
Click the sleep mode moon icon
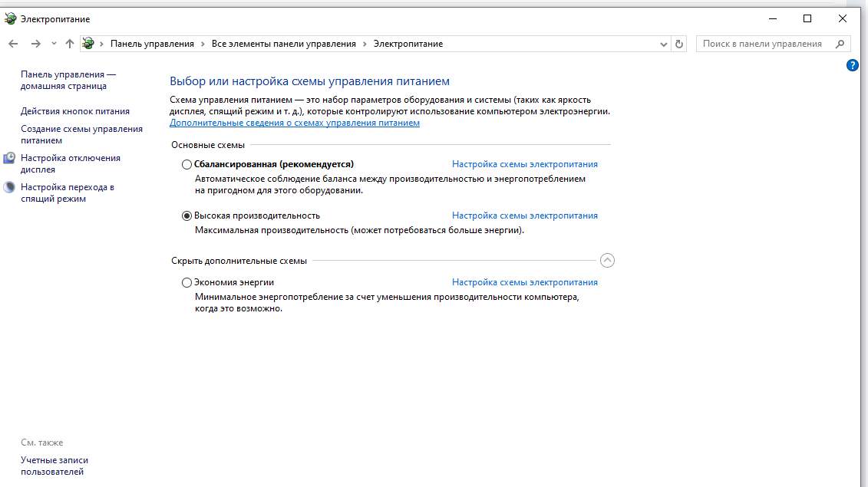(9, 187)
